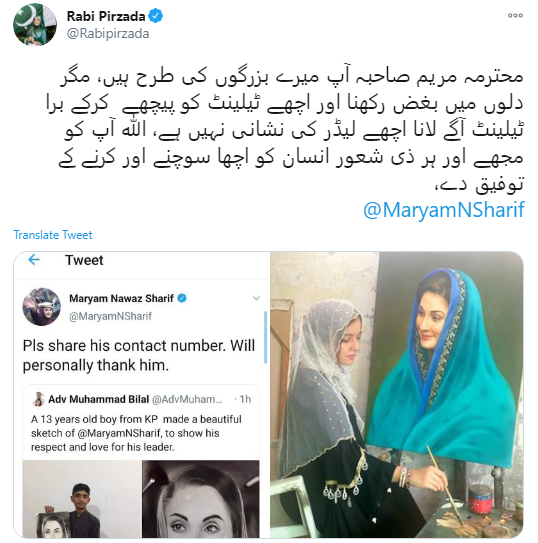The image size is (538, 543).
Task: Open the @MaryamNSharif mention link
Action: tap(444, 210)
